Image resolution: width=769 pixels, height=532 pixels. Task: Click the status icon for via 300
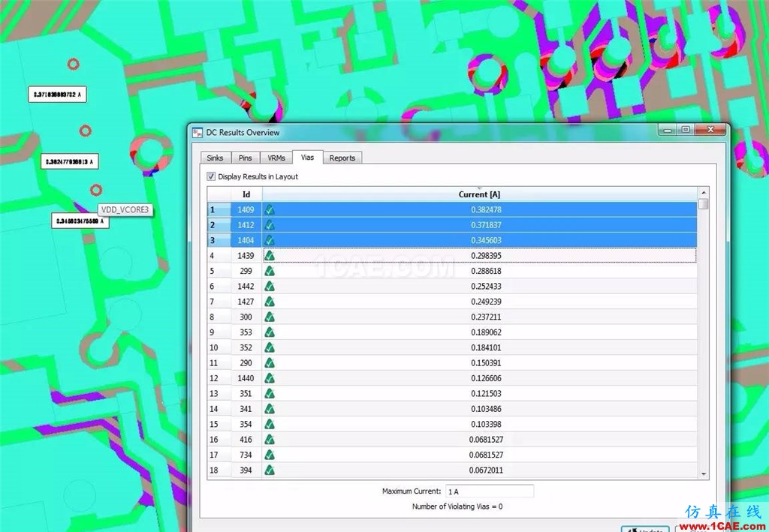coord(270,317)
